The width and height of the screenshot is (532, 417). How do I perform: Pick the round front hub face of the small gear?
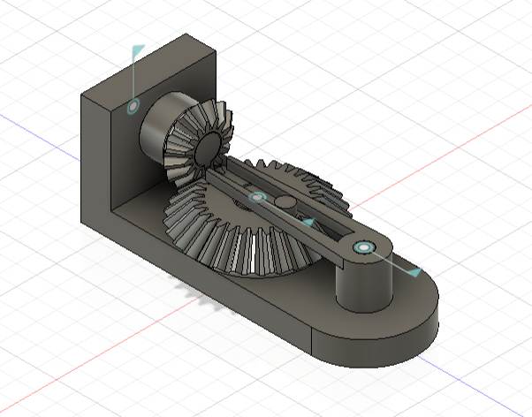[208, 150]
